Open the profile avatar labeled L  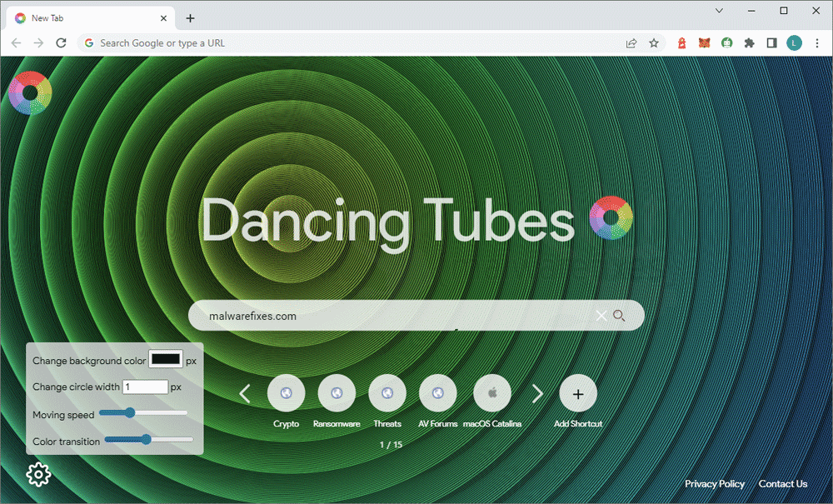794,43
